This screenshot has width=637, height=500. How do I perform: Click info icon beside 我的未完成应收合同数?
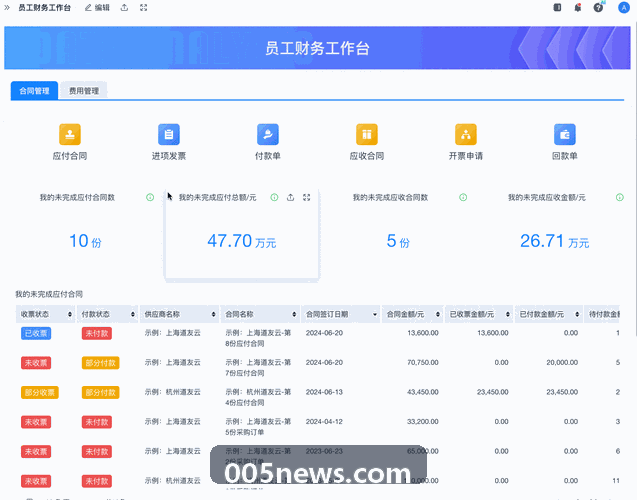click(463, 197)
